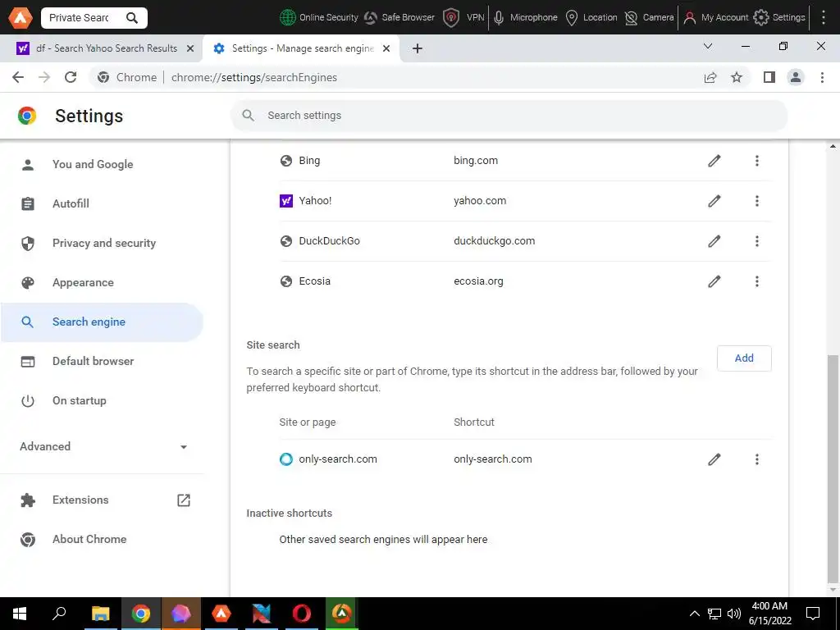This screenshot has height=630, width=840.
Task: Edit the Yahoo! search engine
Action: [x=714, y=201]
